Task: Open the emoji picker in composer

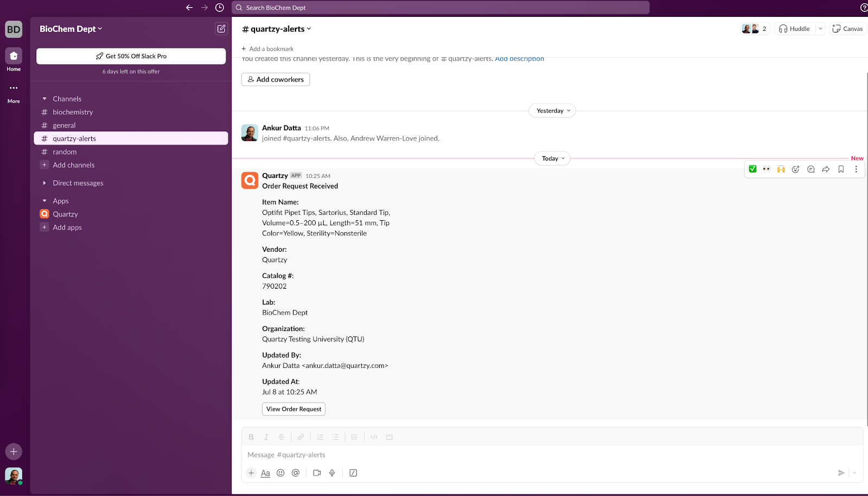Action: (280, 473)
